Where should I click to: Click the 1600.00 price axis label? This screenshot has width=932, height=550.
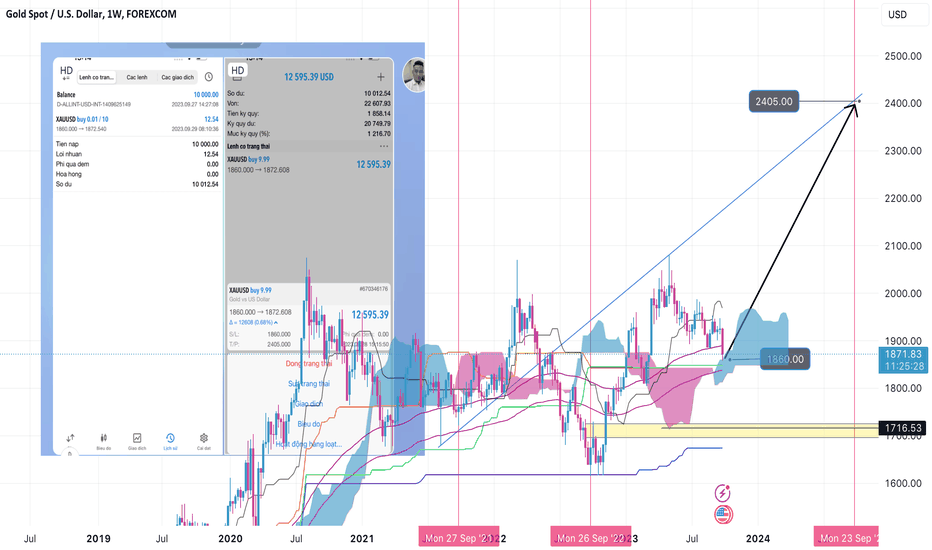pos(903,483)
